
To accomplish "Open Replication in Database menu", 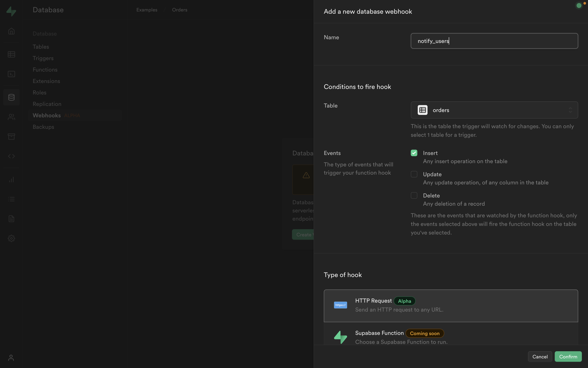I will (x=47, y=104).
